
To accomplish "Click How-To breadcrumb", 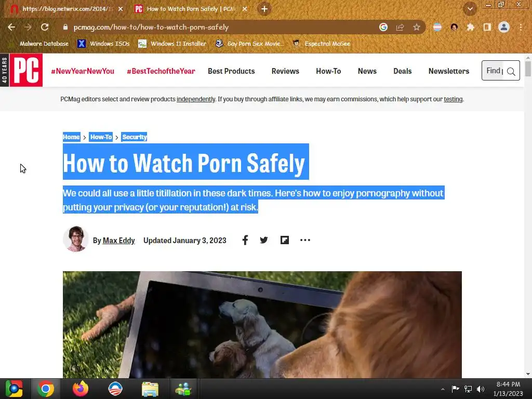I will pyautogui.click(x=101, y=137).
